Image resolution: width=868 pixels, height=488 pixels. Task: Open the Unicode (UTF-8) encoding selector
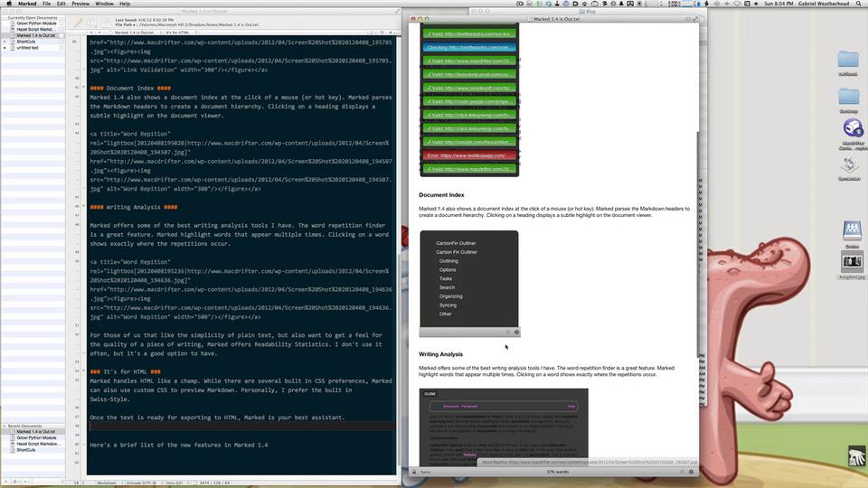tap(141, 483)
